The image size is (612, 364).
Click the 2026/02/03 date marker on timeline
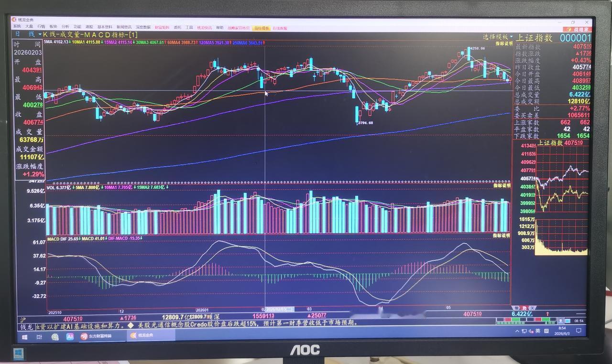coord(279,309)
